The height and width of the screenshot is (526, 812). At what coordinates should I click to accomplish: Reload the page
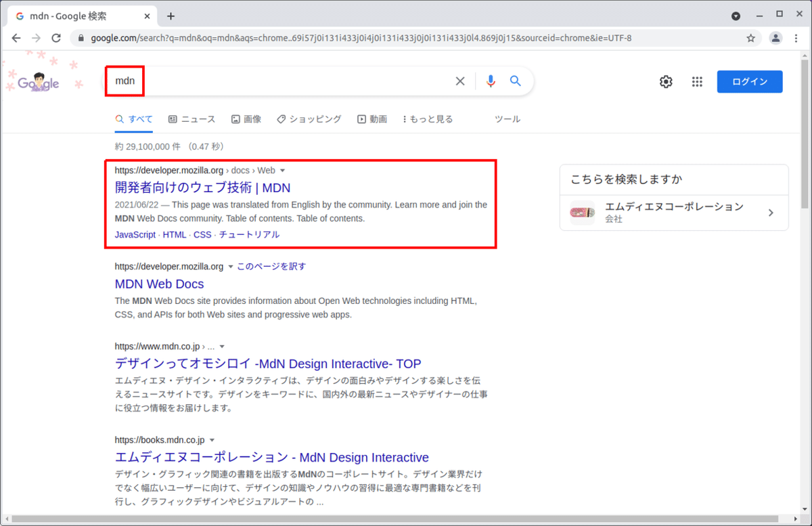tap(57, 38)
